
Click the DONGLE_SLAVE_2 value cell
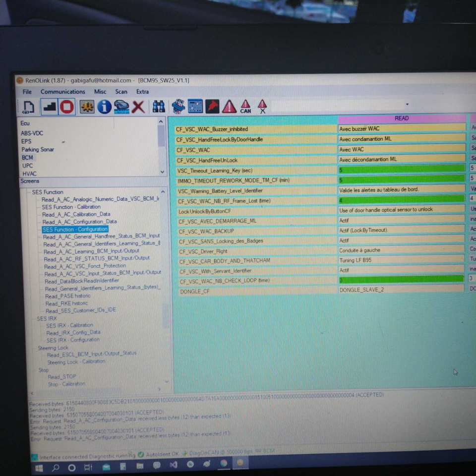(x=401, y=290)
